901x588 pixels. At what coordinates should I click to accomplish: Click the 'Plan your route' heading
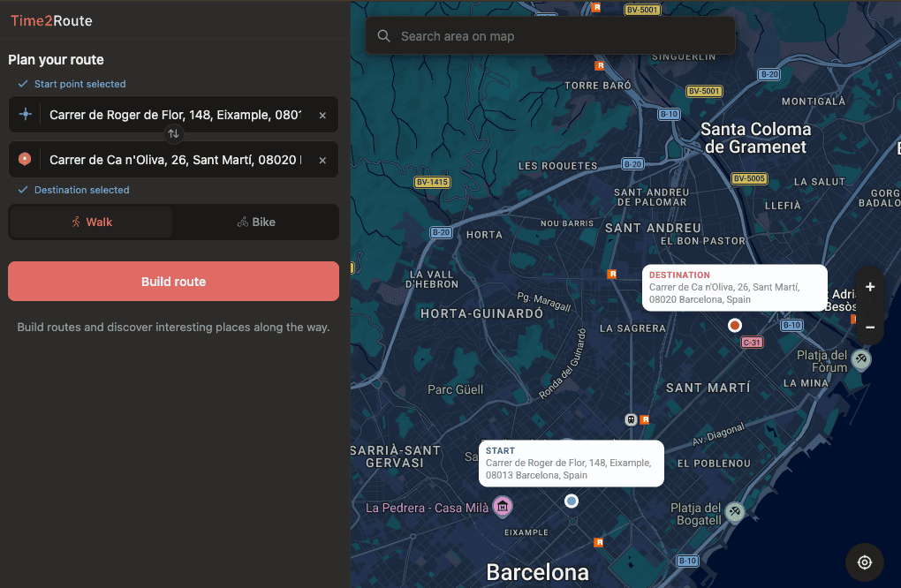(56, 60)
